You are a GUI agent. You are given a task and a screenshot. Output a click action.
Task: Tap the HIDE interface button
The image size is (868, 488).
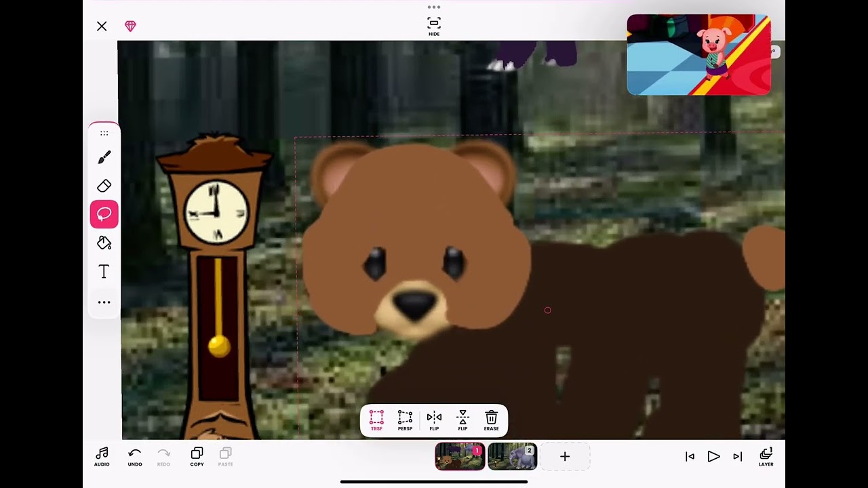[x=434, y=26]
